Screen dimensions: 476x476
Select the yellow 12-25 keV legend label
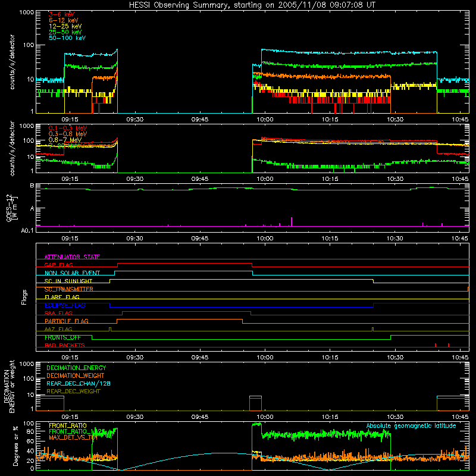click(65, 26)
